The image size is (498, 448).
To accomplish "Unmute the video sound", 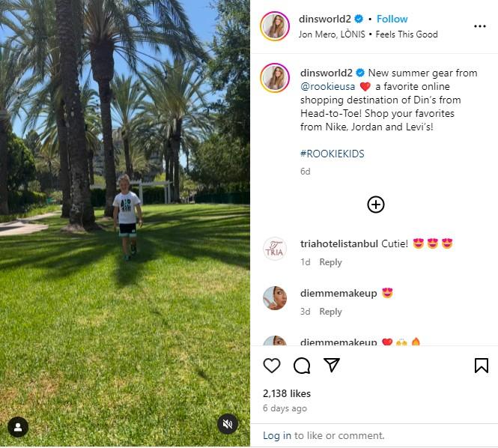I will pos(228,424).
